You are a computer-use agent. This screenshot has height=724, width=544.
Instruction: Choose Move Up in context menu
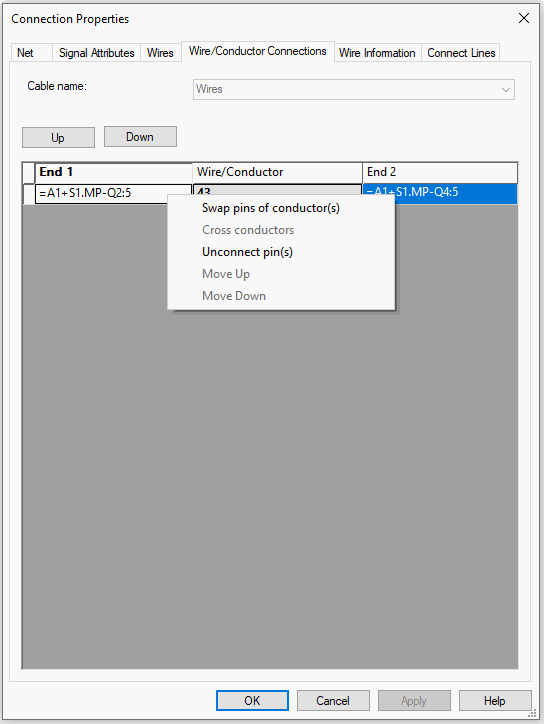pyautogui.click(x=281, y=274)
